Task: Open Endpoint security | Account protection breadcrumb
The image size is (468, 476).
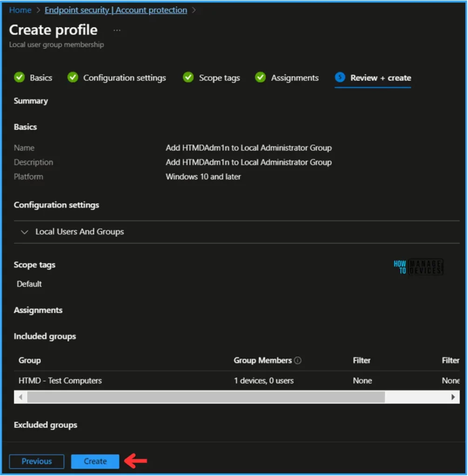Action: tap(116, 10)
